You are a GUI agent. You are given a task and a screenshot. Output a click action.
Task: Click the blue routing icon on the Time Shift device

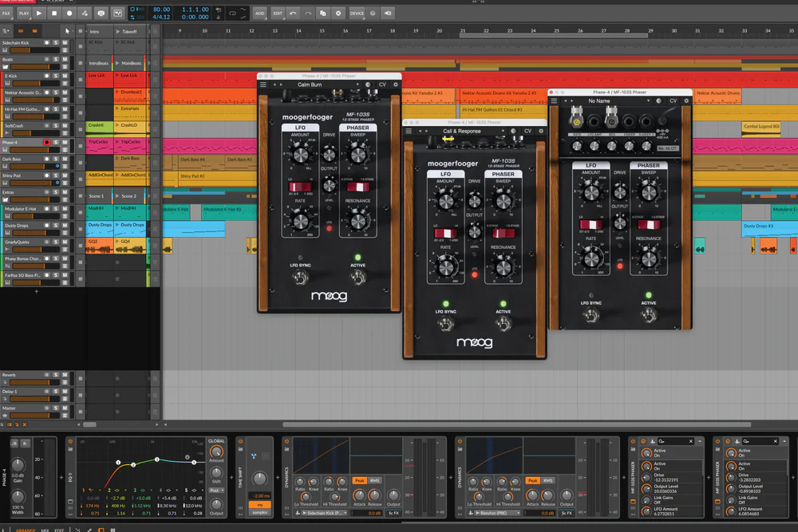(x=253, y=455)
